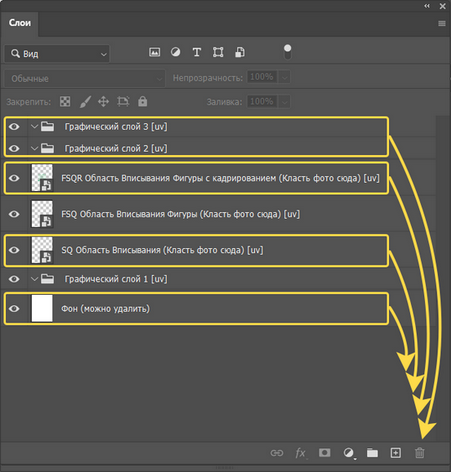Open the fx layer style menu

(301, 453)
